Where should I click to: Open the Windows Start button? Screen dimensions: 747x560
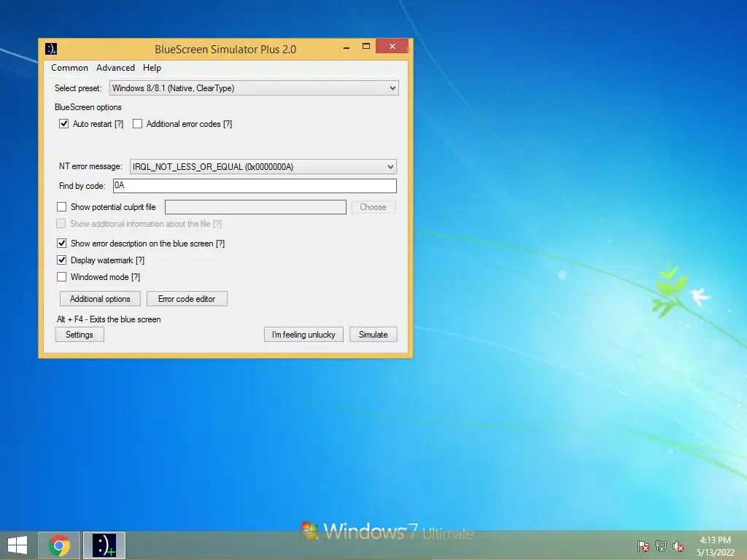[x=18, y=545]
